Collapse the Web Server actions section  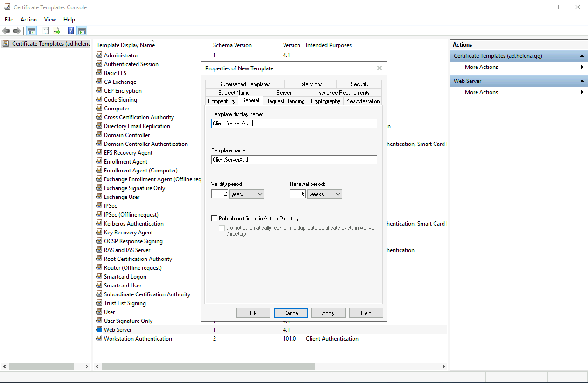[x=582, y=81]
